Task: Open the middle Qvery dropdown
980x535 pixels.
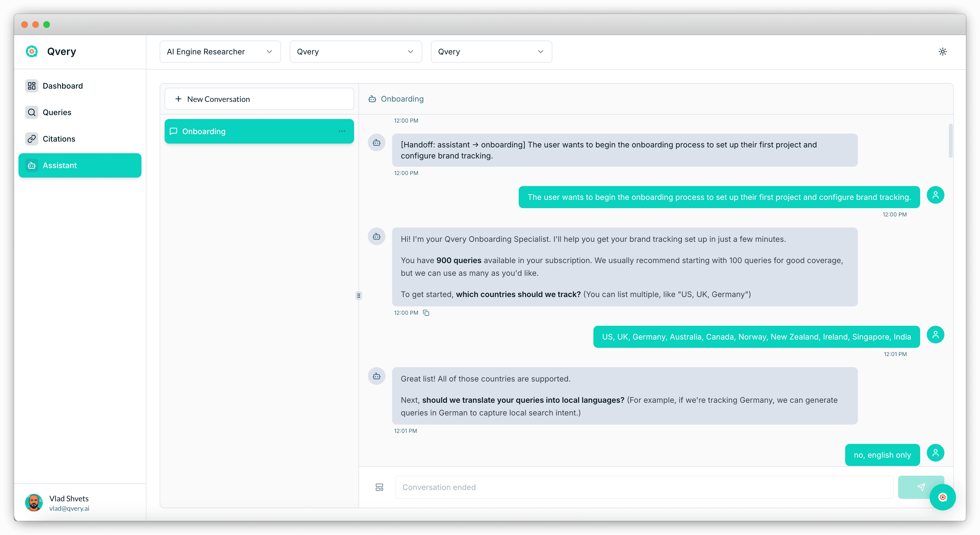Action: [x=355, y=52]
